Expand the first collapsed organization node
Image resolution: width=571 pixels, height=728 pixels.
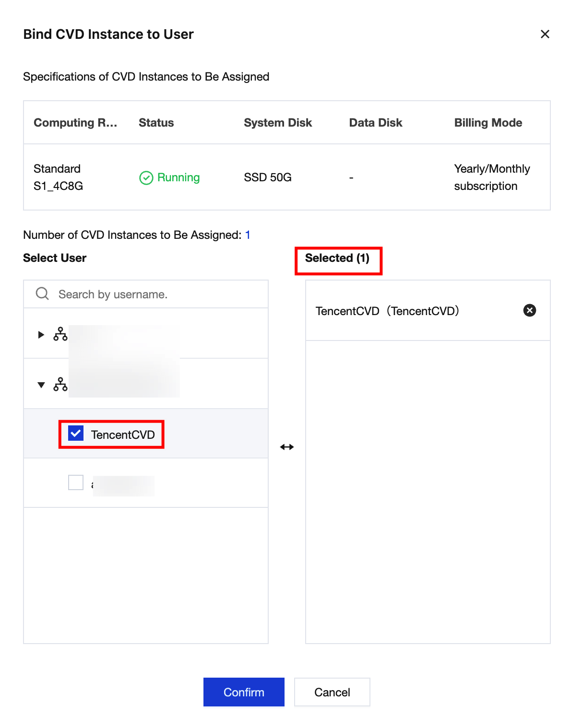pos(41,334)
